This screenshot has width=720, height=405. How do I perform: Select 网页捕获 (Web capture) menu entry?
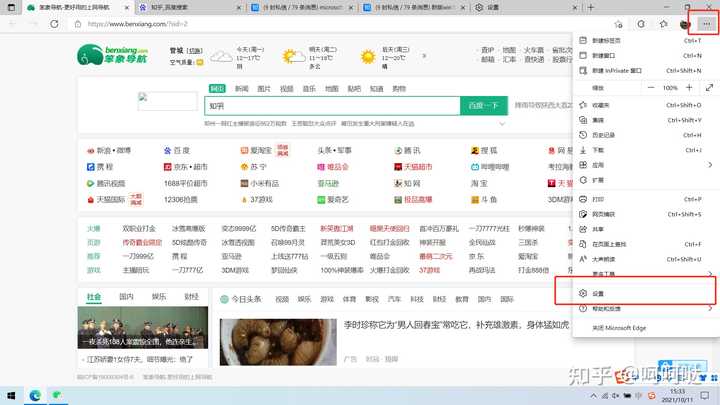(x=646, y=214)
